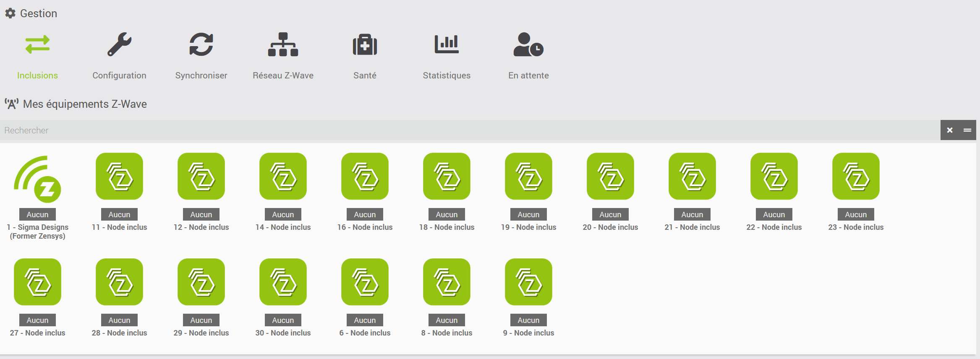Viewport: 980px width, 359px height.
Task: Open node 30 device icon
Action: (x=283, y=282)
